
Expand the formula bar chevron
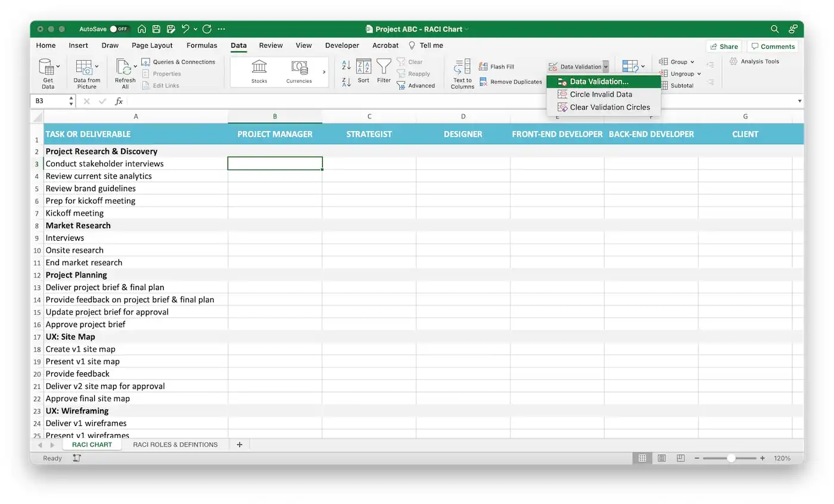799,101
